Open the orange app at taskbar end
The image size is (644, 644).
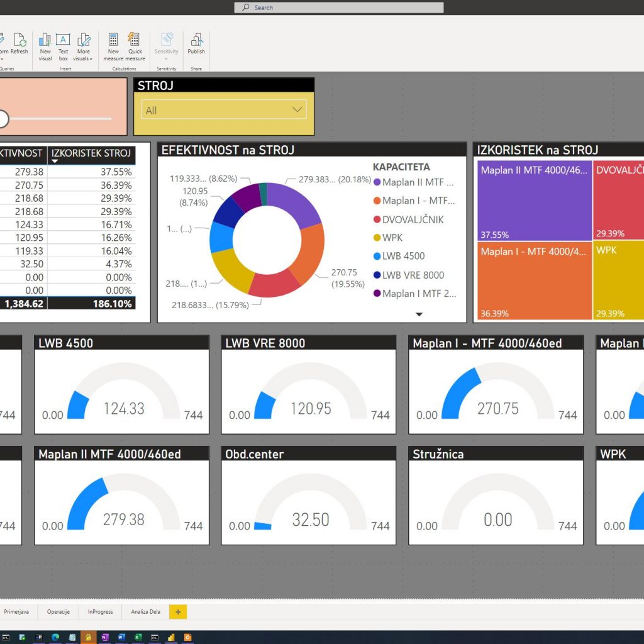(187, 638)
